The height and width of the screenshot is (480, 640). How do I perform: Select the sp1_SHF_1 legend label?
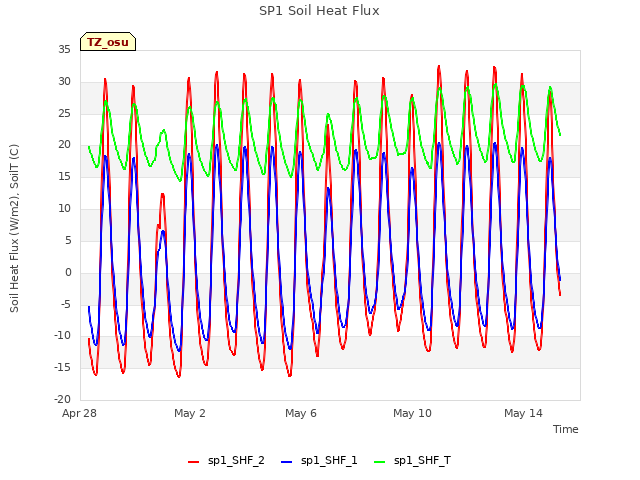pyautogui.click(x=329, y=461)
